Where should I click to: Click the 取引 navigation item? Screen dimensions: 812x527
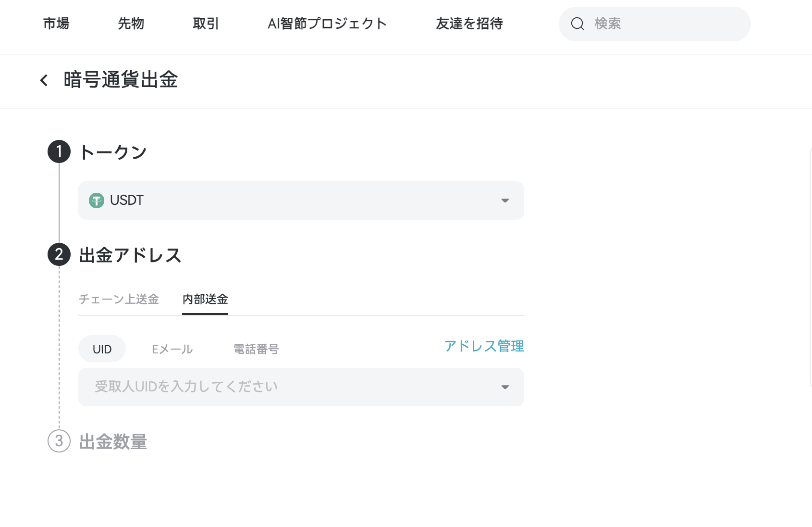pyautogui.click(x=206, y=24)
